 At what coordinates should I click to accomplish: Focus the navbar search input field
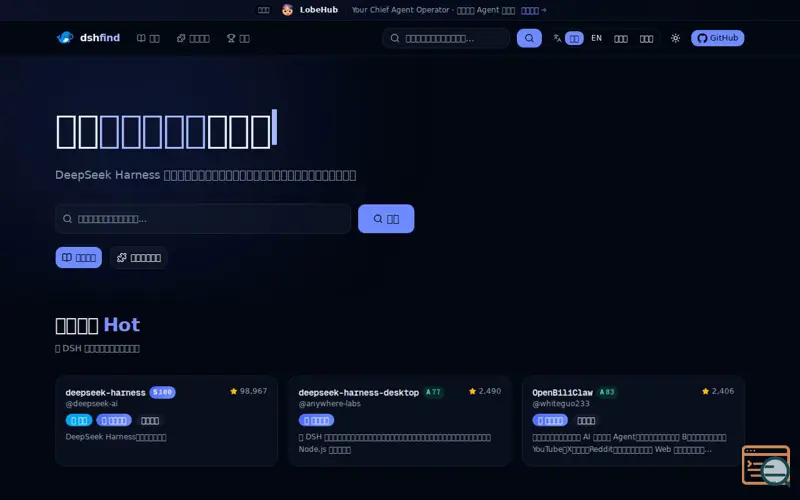tap(446, 38)
